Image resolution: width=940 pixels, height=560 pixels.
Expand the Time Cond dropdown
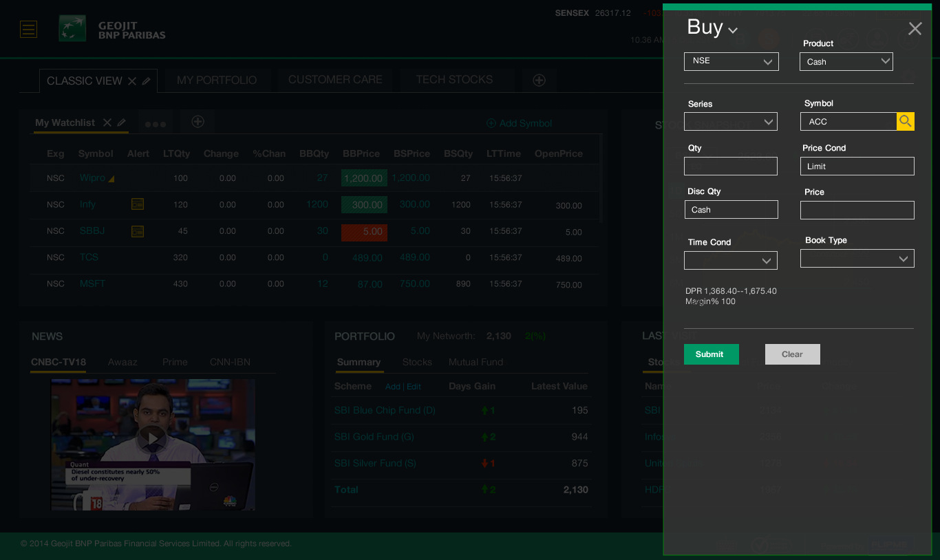click(x=730, y=261)
